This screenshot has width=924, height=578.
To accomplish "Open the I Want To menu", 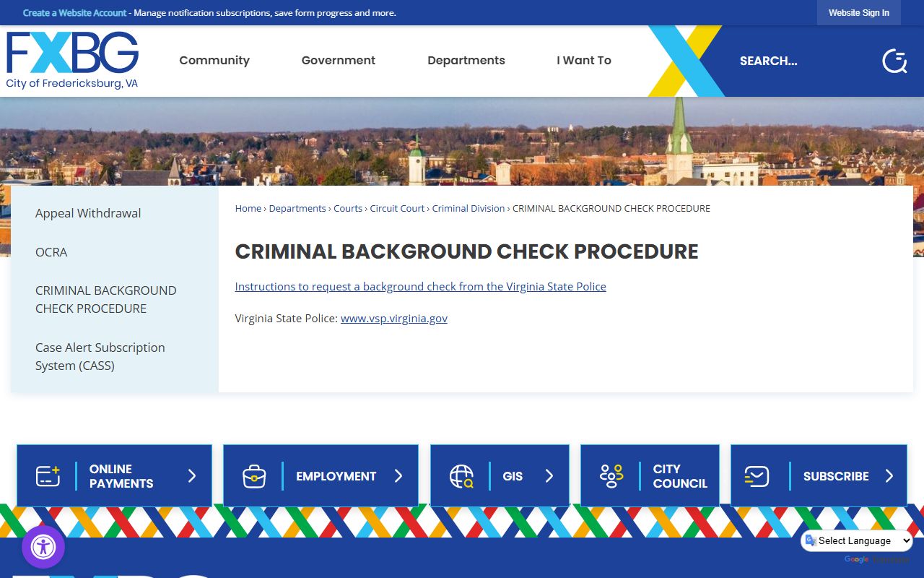I will click(584, 61).
